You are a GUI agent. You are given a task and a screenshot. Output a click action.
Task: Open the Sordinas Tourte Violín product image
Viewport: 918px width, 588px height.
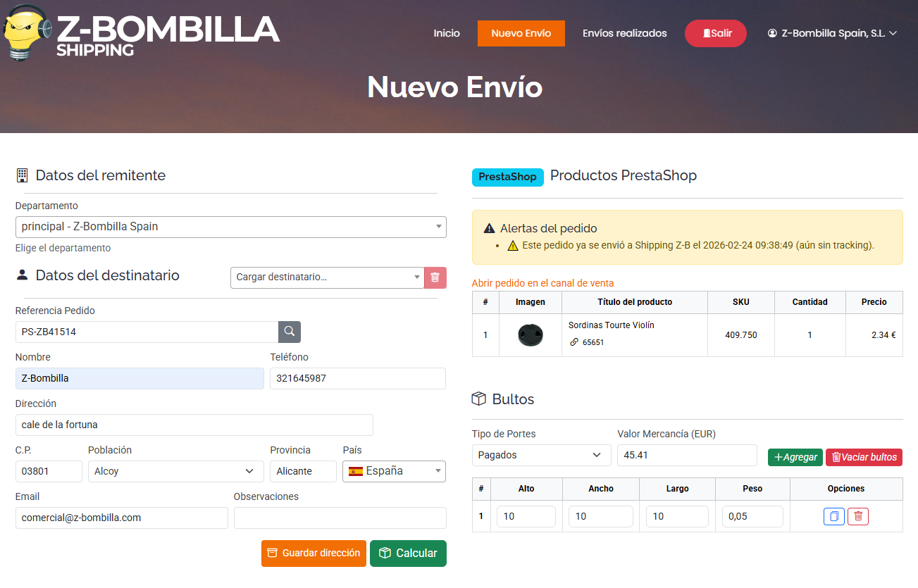530,335
